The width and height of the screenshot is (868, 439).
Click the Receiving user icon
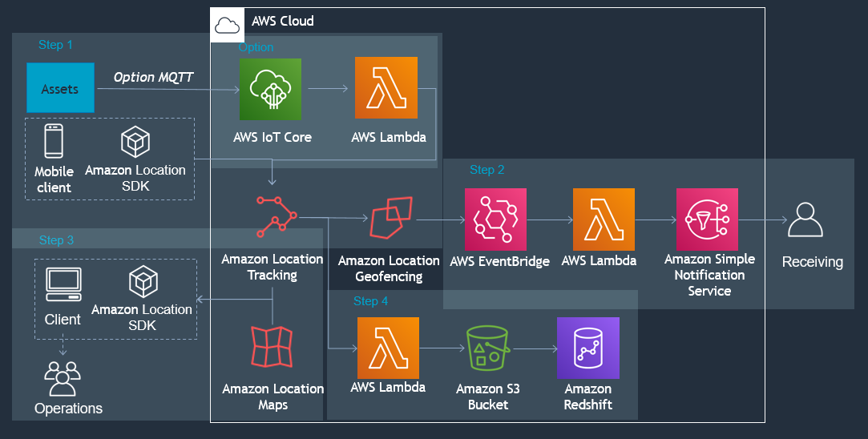(805, 219)
